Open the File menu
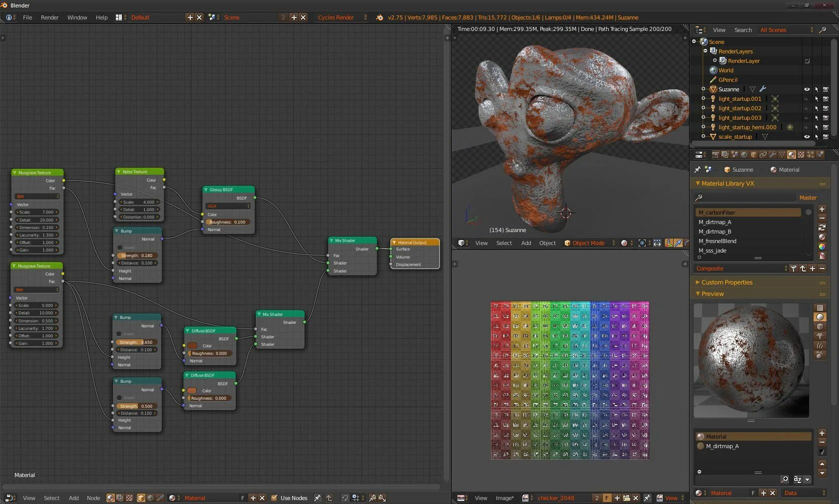Screen dimensions: 839x504 27,17
